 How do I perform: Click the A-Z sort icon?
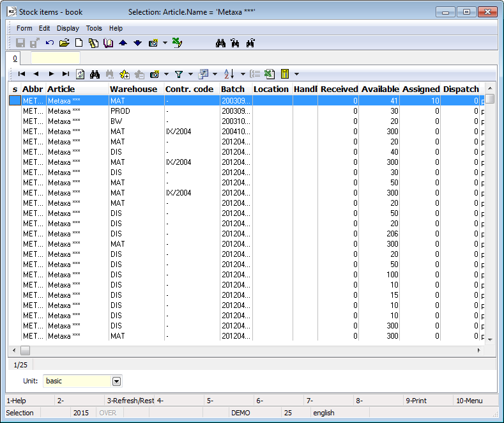point(229,74)
